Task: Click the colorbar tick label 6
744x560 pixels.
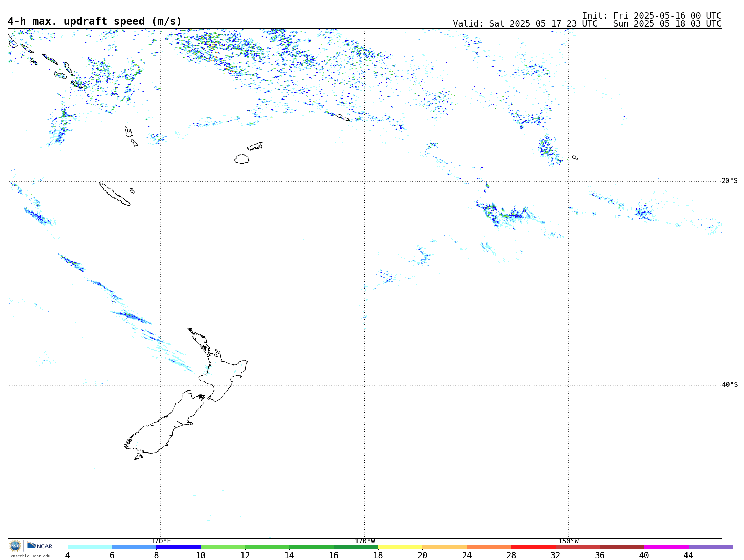Action: click(112, 556)
